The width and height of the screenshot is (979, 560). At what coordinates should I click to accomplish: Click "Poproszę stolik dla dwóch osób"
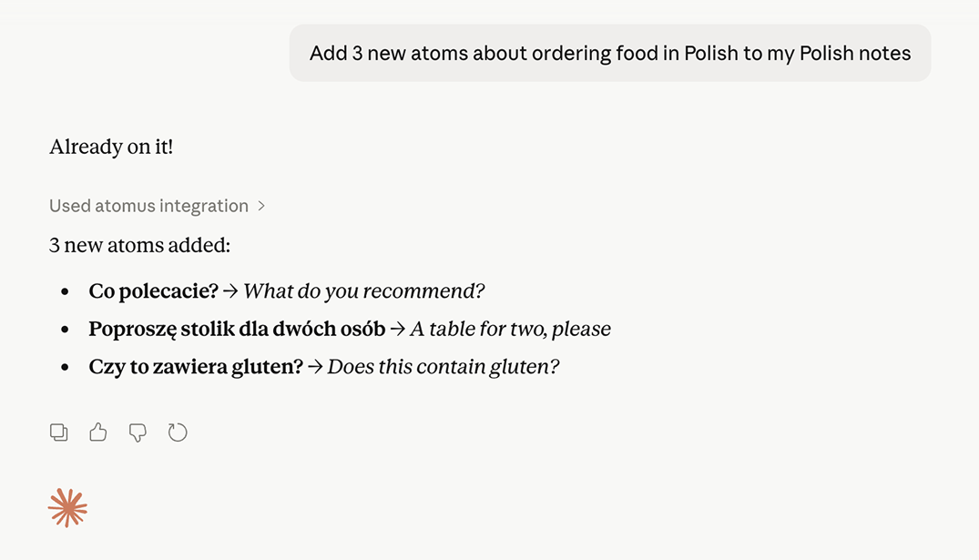(237, 329)
